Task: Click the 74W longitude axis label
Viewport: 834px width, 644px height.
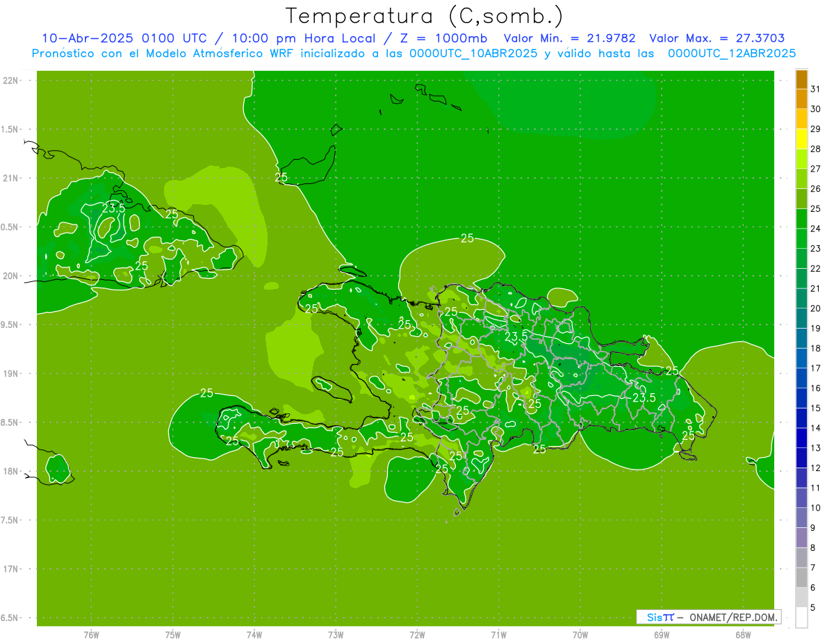Action: pyautogui.click(x=254, y=635)
